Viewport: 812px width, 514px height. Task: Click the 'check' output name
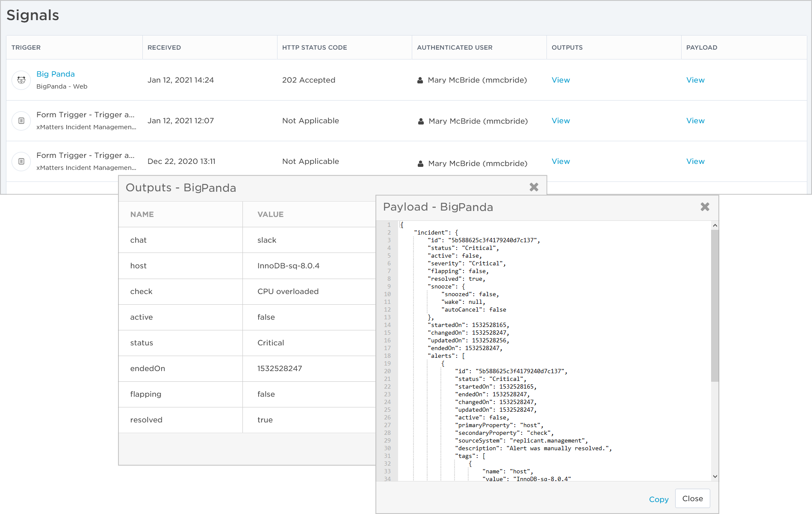[141, 291]
